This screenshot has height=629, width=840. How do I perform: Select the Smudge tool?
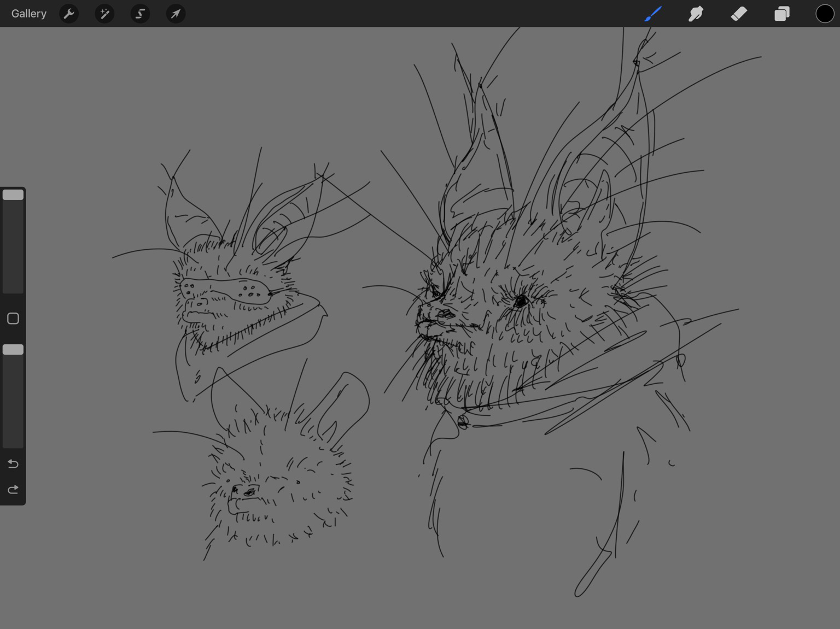point(696,14)
